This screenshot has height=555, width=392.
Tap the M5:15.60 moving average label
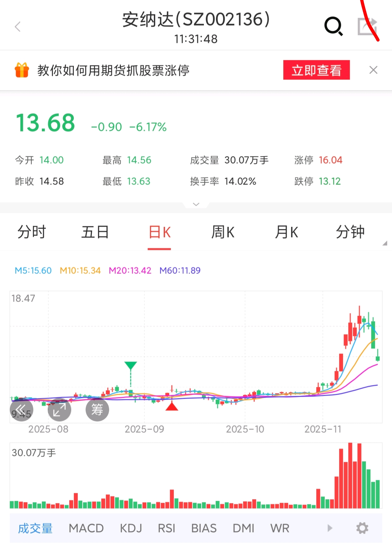click(33, 270)
